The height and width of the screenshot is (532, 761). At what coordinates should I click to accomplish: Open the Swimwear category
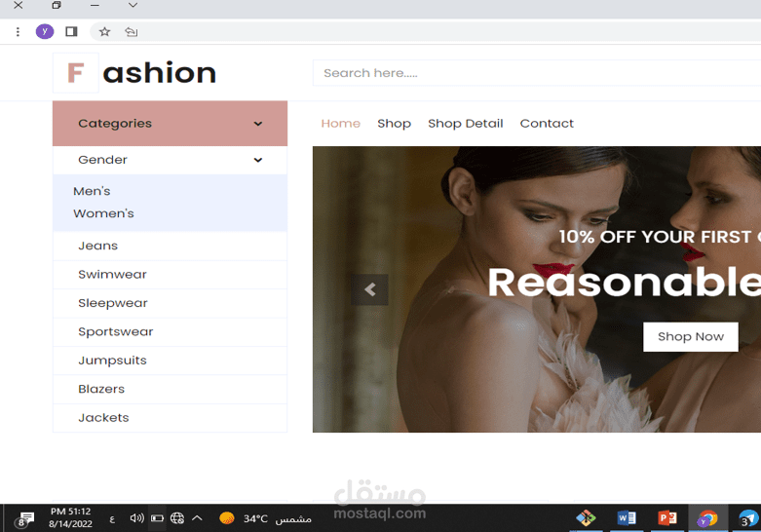tap(170, 274)
